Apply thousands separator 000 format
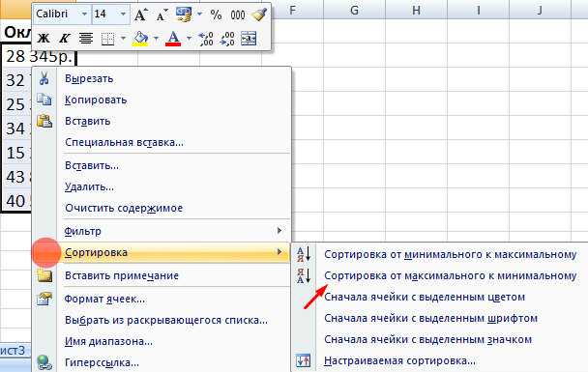The height and width of the screenshot is (372, 588). (238, 15)
